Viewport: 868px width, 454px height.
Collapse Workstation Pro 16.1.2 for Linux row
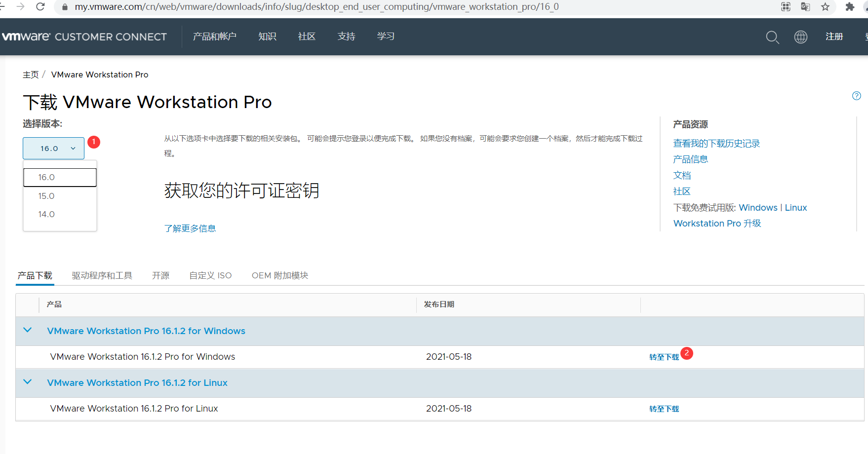28,382
